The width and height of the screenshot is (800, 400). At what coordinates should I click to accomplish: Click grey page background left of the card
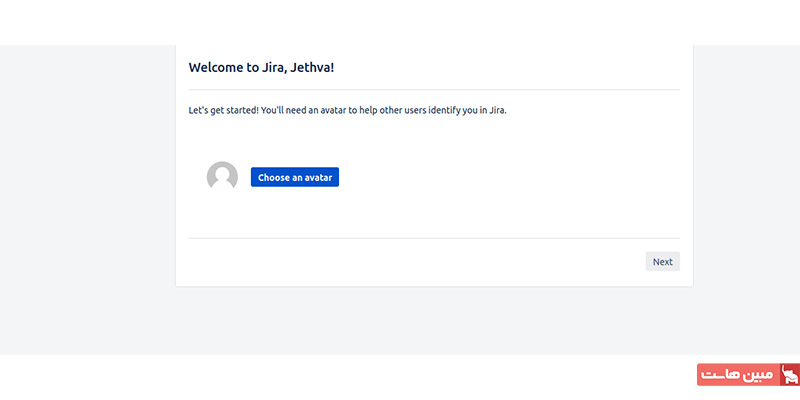pyautogui.click(x=88, y=199)
